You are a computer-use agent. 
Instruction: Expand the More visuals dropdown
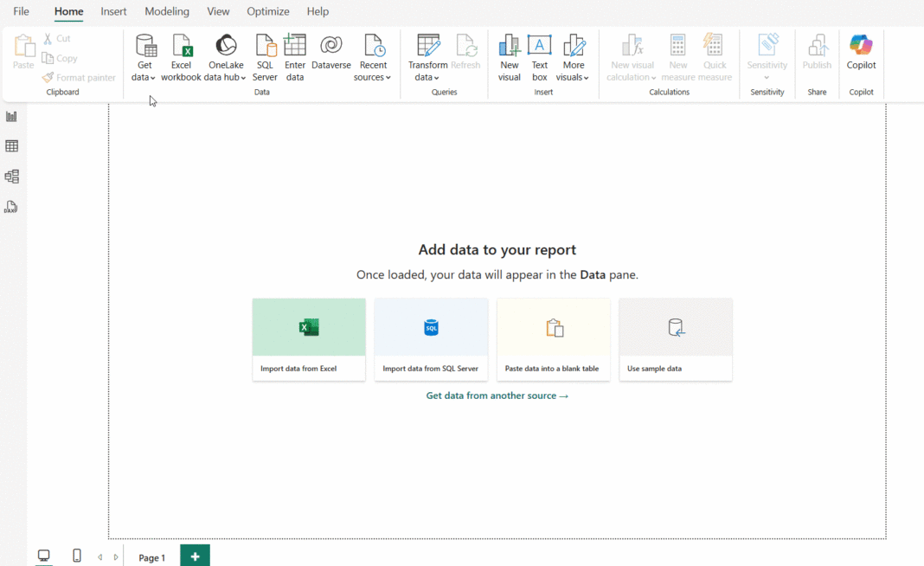click(573, 77)
